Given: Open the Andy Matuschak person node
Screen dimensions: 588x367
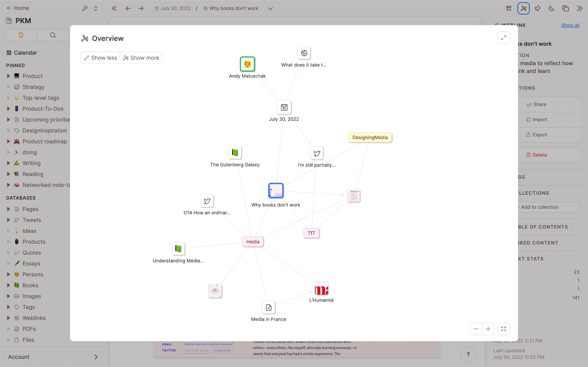Looking at the screenshot, I should 247,64.
